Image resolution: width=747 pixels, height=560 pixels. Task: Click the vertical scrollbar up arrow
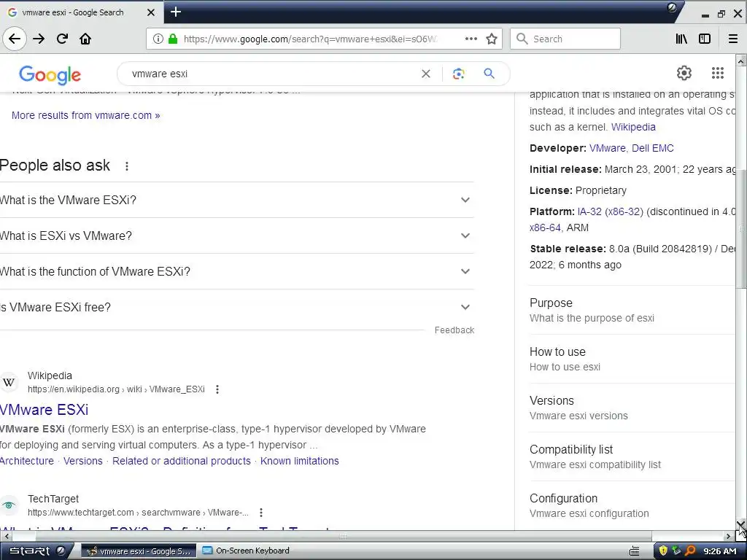(x=741, y=61)
